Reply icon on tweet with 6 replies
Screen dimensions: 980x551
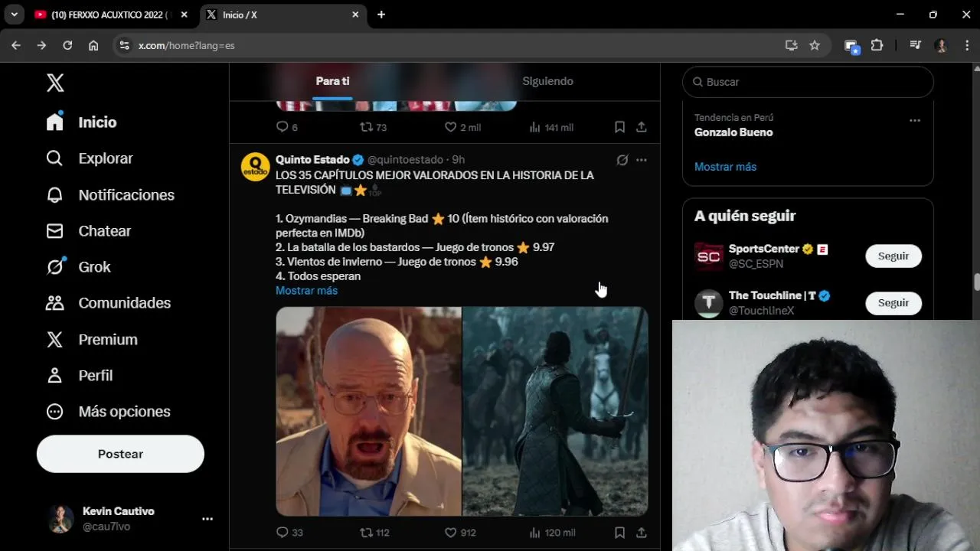pyautogui.click(x=282, y=127)
